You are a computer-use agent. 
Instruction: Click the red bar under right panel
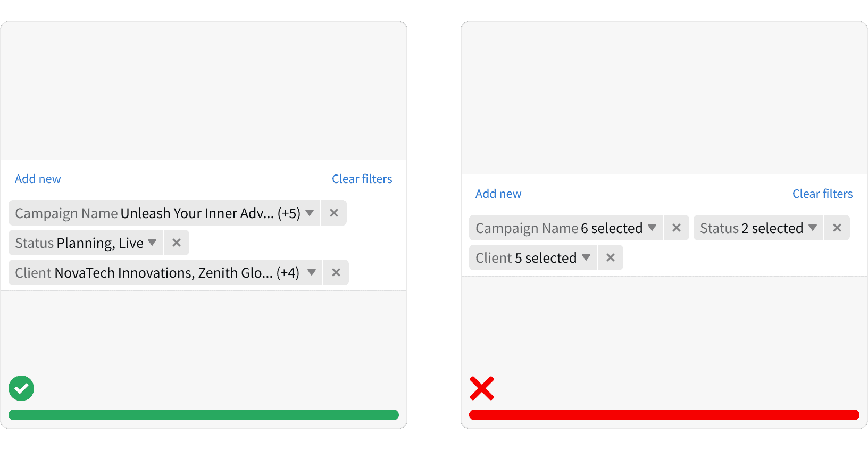tap(664, 415)
